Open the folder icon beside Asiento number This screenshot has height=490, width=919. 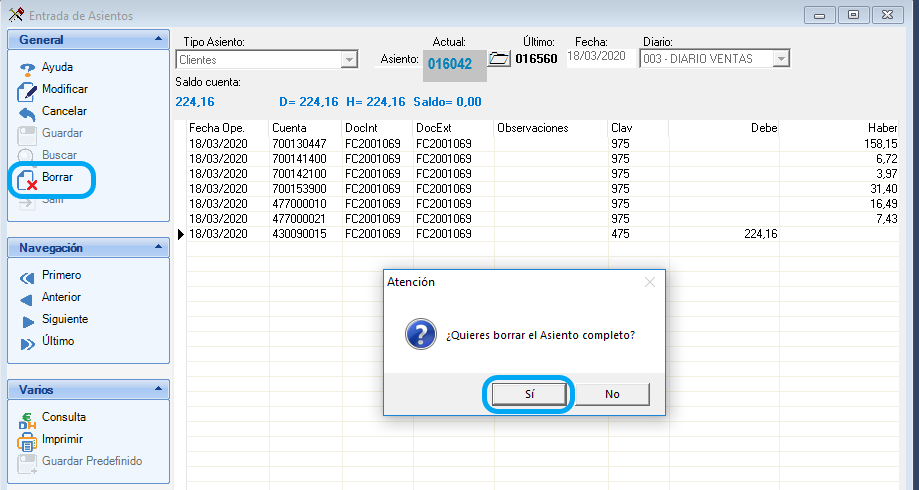click(x=499, y=58)
